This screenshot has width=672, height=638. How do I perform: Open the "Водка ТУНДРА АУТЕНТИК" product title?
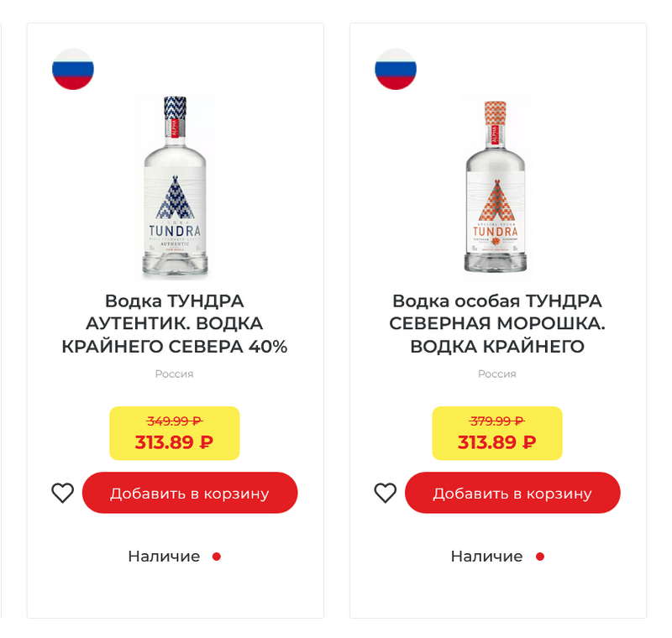click(175, 324)
